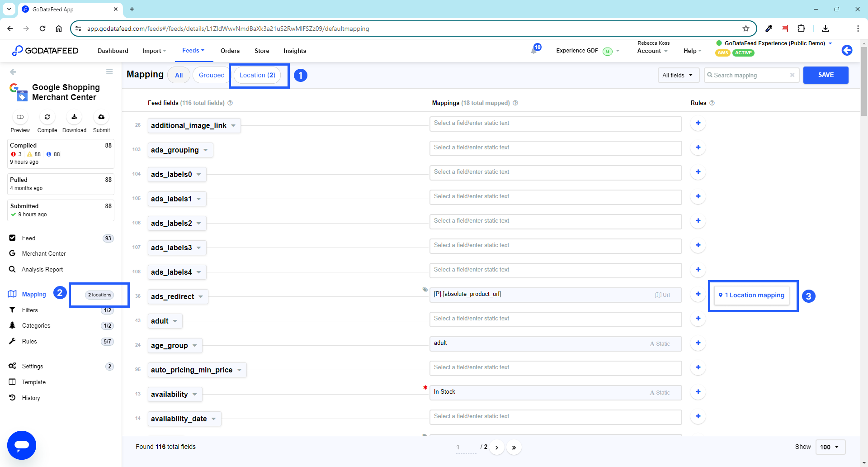Screen dimensions: 868x467
Task: Click help icon next to Feed fields
Action: [230, 103]
